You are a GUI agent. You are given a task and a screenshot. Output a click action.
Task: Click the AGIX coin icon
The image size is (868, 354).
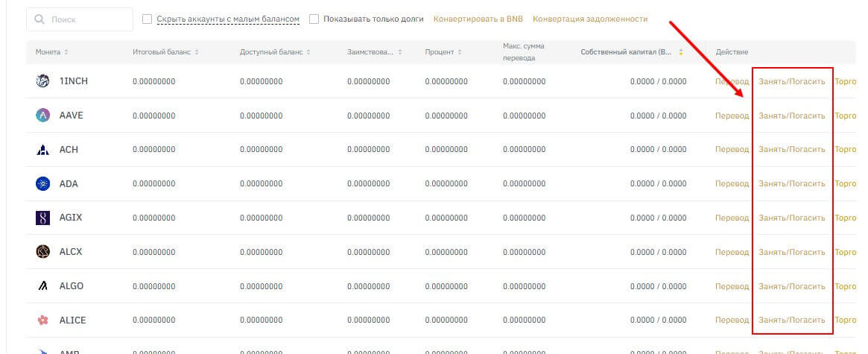[x=42, y=218]
